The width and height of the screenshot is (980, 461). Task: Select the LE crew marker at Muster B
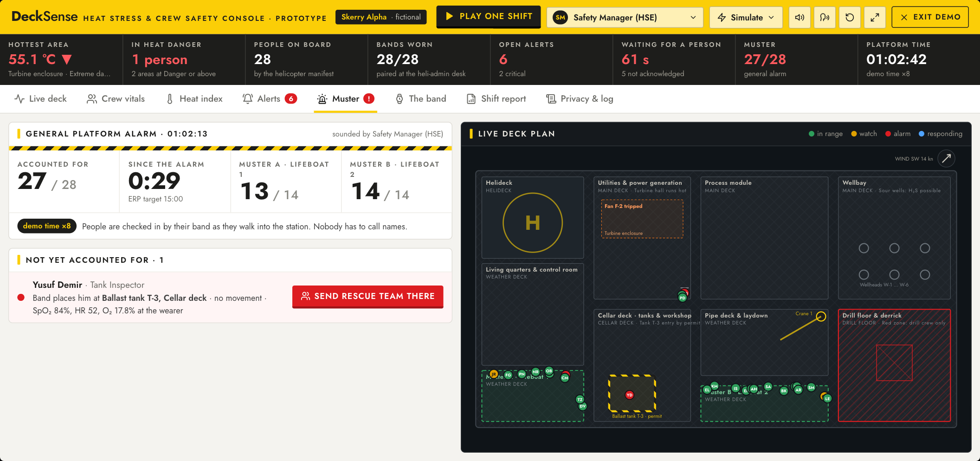827,398
